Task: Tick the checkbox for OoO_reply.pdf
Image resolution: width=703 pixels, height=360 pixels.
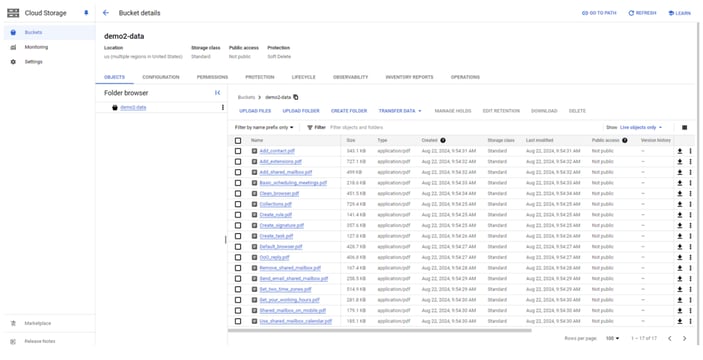Action: [238, 258]
